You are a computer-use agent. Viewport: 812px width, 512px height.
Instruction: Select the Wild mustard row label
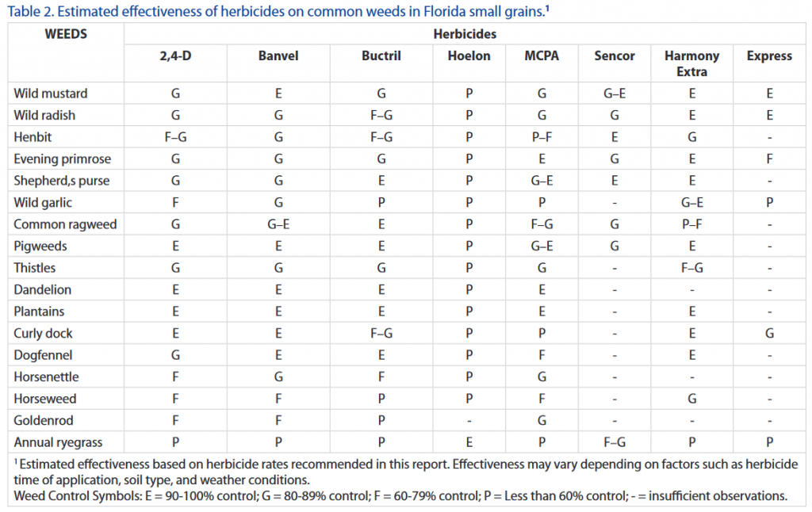click(51, 94)
